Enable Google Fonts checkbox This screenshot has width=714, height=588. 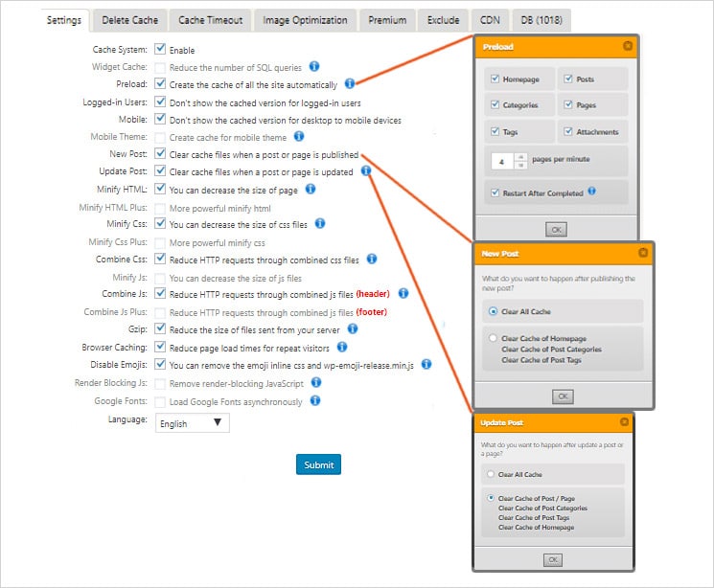coord(160,402)
